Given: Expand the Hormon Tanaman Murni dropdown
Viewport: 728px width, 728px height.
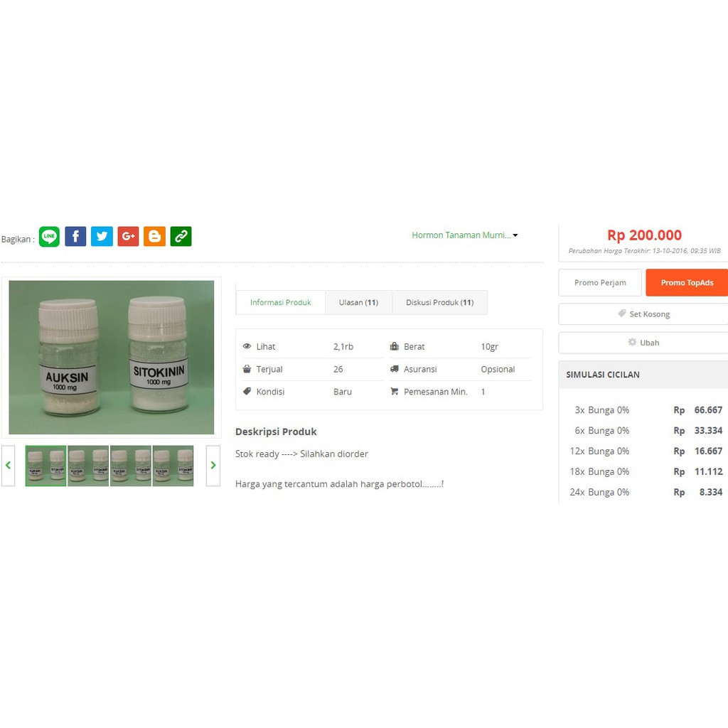Looking at the screenshot, I should [x=464, y=235].
